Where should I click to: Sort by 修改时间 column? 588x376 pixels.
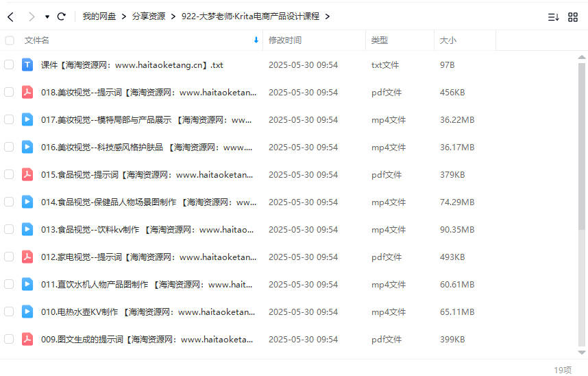tap(285, 40)
